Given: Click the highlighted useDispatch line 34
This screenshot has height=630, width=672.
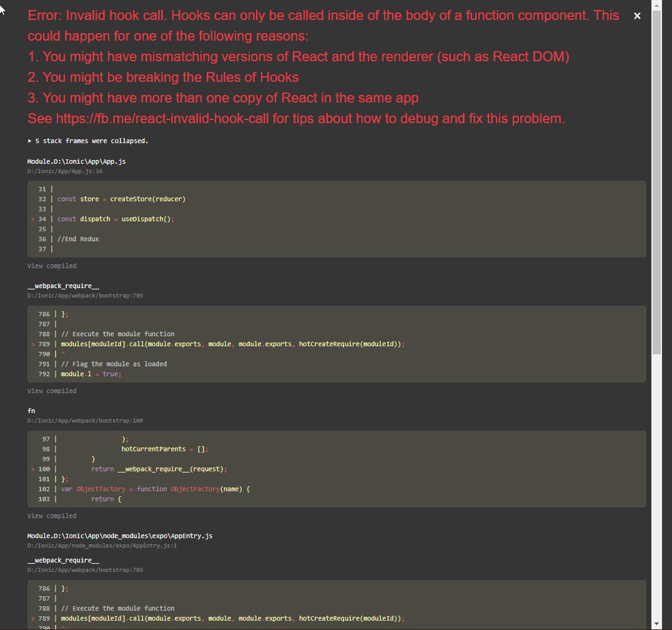Looking at the screenshot, I should tap(116, 219).
